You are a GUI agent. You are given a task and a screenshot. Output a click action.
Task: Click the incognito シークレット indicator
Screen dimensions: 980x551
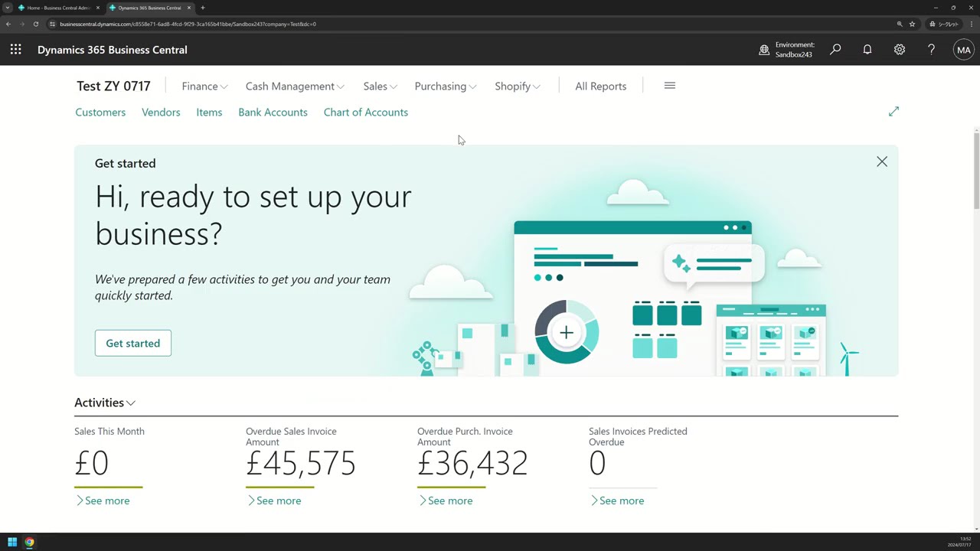coord(944,24)
